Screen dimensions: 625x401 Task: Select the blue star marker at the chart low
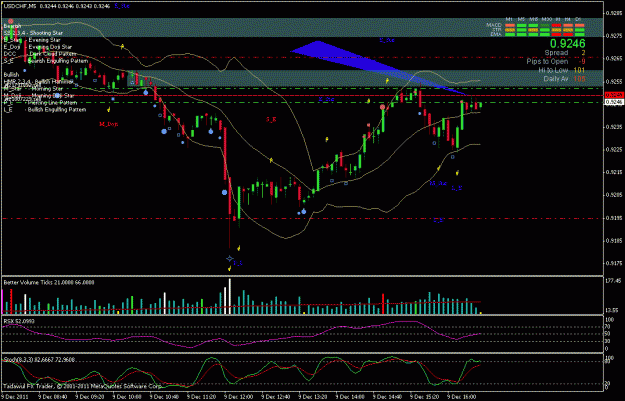click(230, 258)
